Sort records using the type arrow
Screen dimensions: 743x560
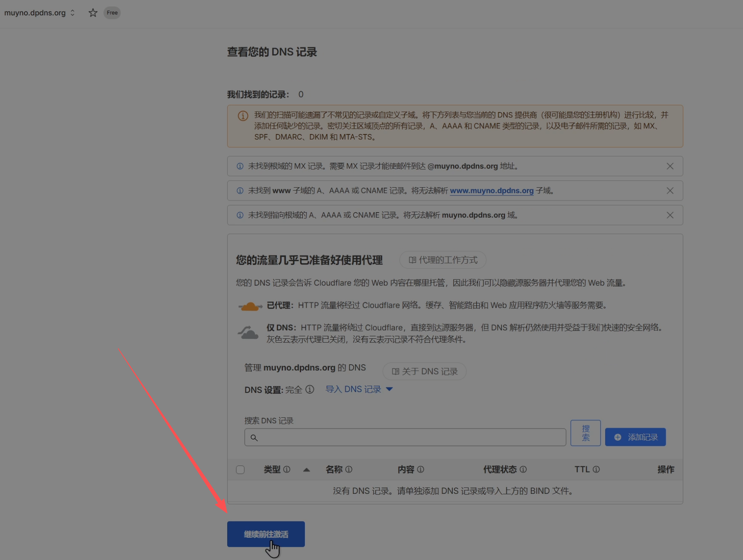pyautogui.click(x=306, y=470)
